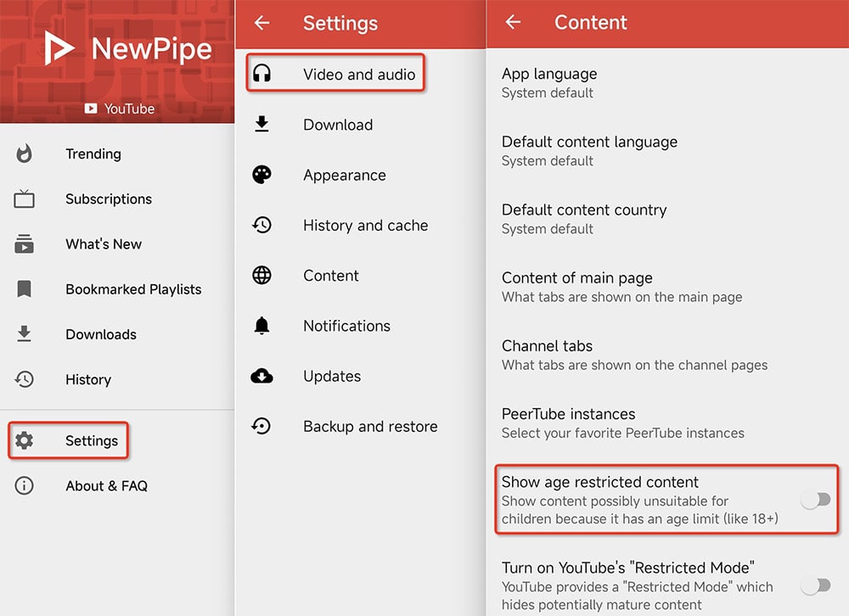Viewport: 849px width, 616px height.
Task: Change App language setting
Action: coord(667,83)
